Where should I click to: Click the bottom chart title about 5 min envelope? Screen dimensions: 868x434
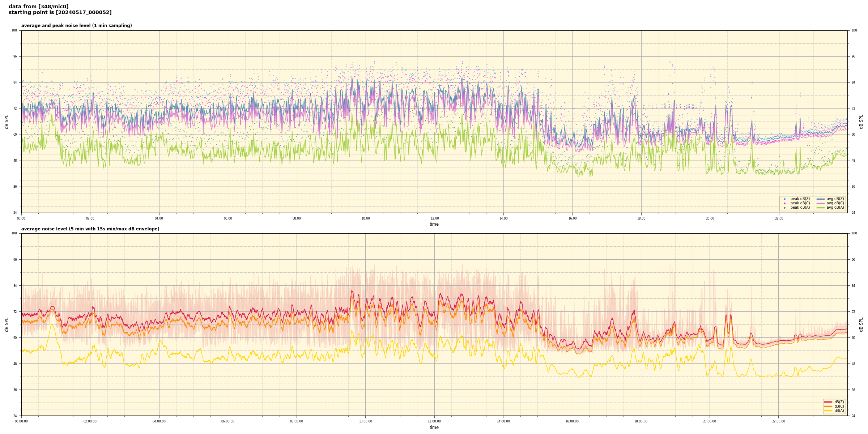pos(90,229)
